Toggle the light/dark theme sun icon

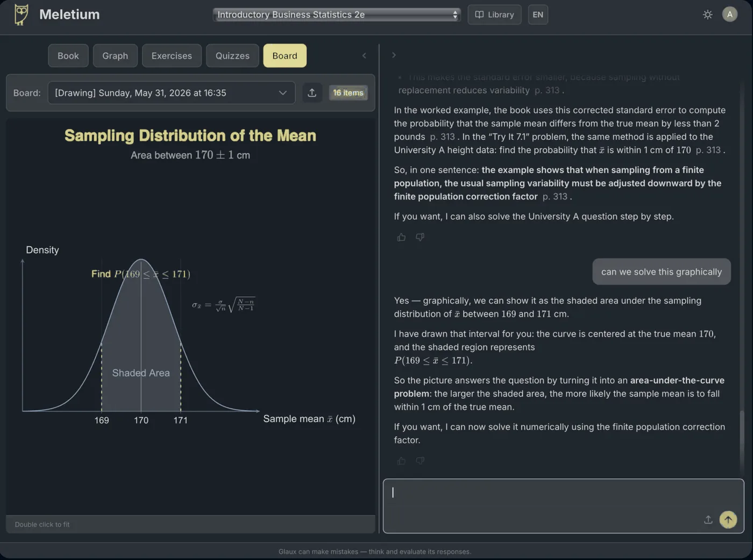tap(708, 15)
